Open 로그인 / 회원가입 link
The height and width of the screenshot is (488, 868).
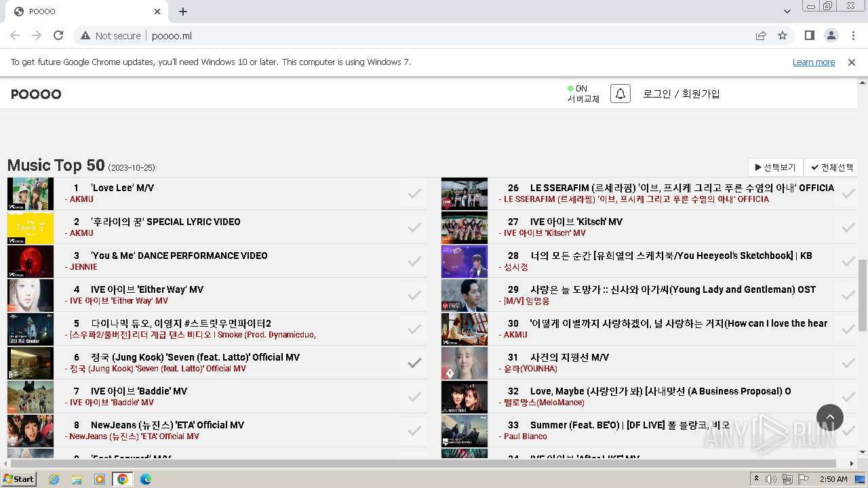point(682,94)
